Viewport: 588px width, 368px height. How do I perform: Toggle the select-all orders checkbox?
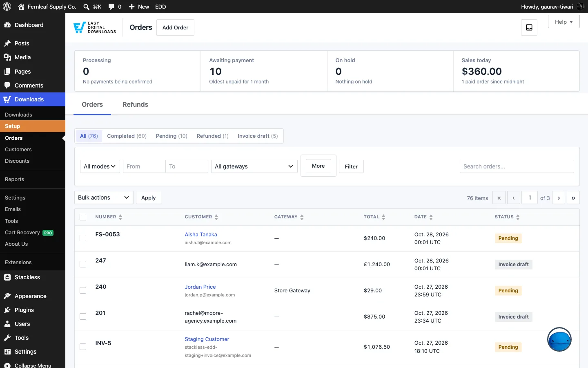(x=83, y=217)
